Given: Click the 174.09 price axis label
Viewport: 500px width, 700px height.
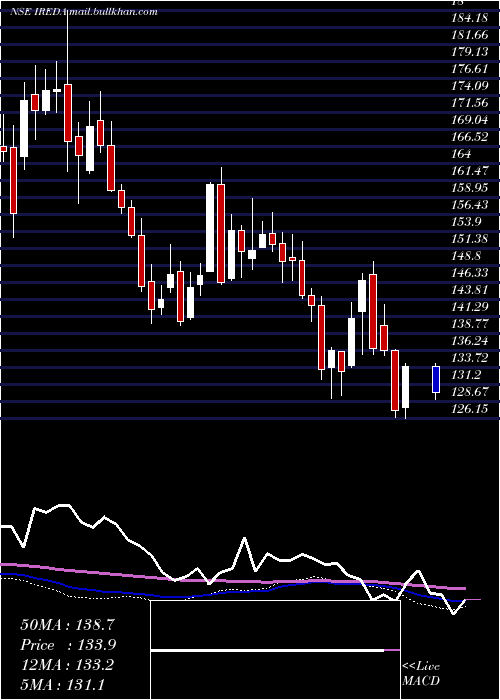Looking at the screenshot, I should (470, 86).
